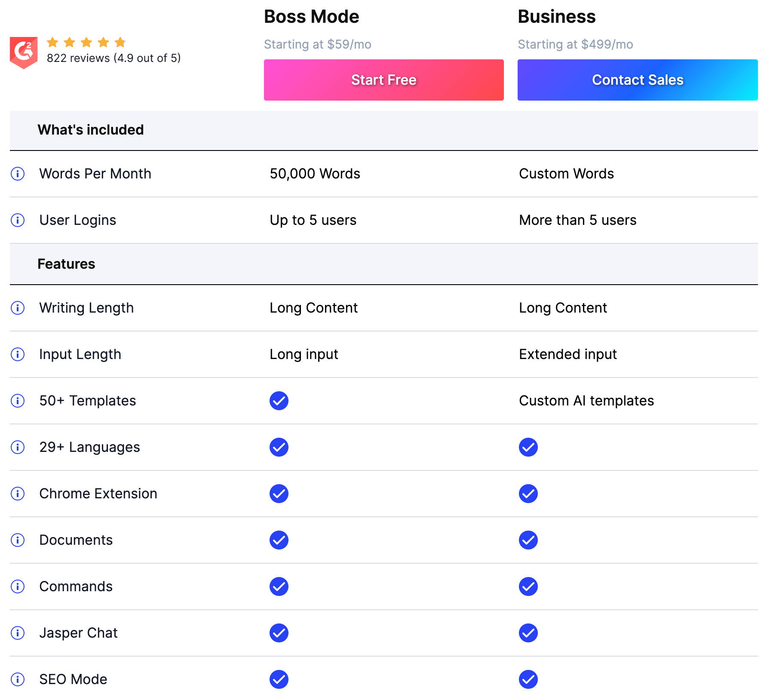Screen dimensions: 773x700
Task: Open info icon for 50+ Templates
Action: [x=18, y=401]
